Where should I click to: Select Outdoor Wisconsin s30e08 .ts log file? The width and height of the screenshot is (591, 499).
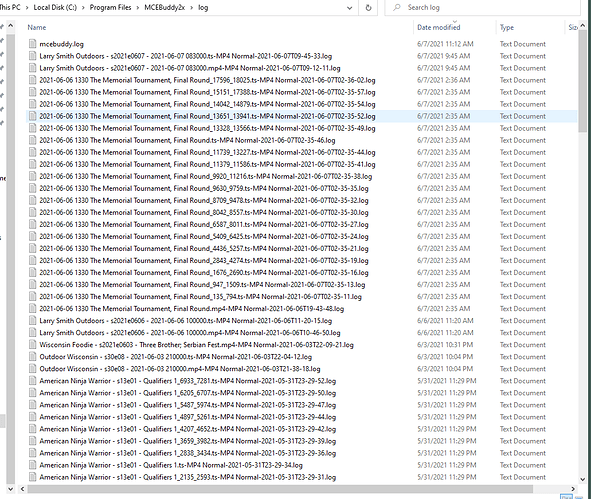[176, 357]
